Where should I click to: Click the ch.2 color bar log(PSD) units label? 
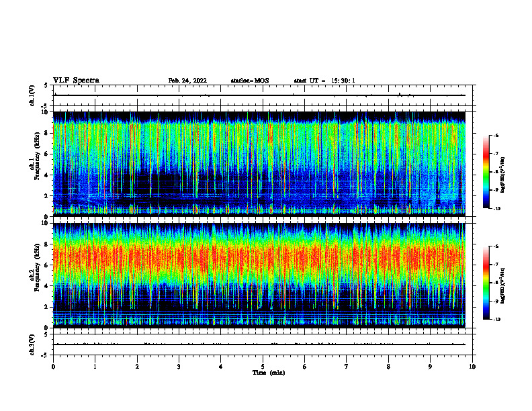click(504, 286)
